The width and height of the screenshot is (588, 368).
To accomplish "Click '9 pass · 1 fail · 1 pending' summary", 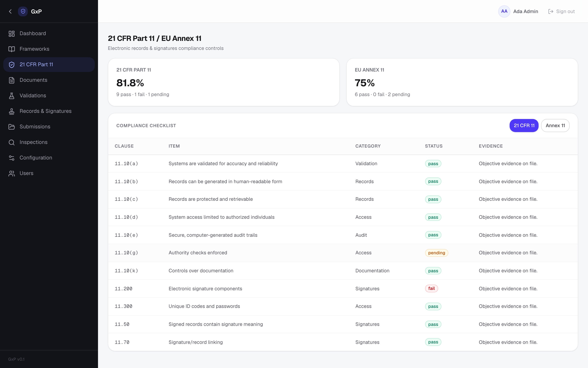I will (143, 94).
